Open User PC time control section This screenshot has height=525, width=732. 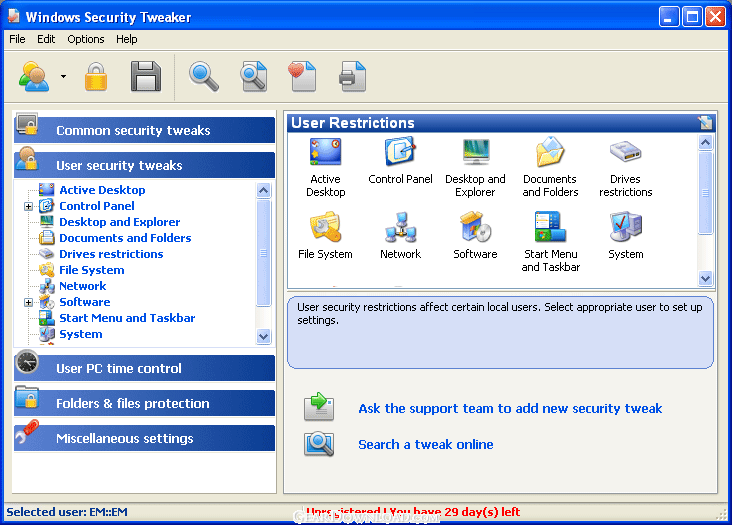coord(145,368)
